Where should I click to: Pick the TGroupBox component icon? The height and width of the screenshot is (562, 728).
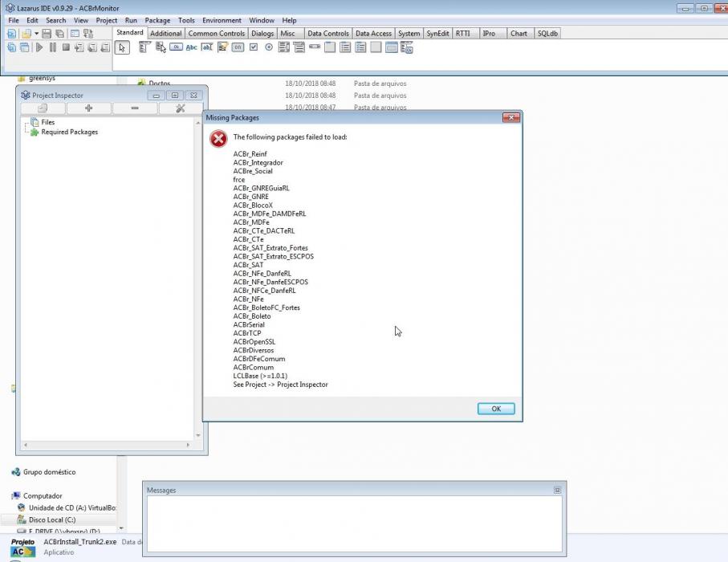[x=330, y=47]
